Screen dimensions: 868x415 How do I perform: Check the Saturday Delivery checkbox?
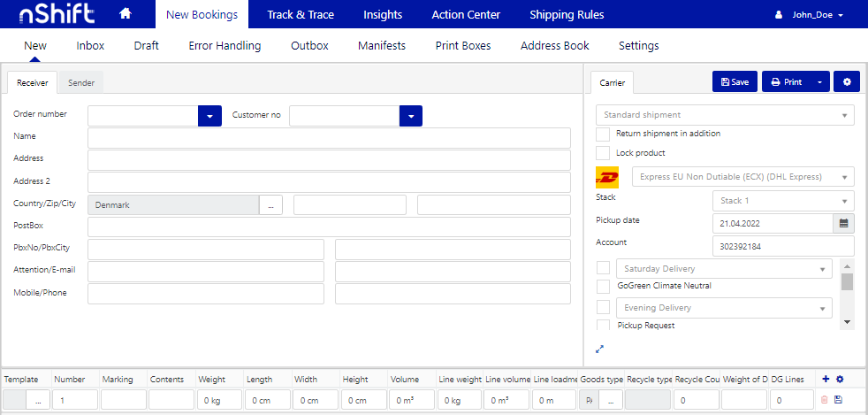tap(603, 268)
